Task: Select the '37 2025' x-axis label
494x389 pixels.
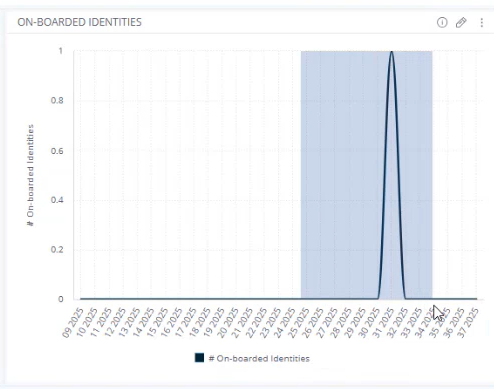Action: click(x=468, y=323)
